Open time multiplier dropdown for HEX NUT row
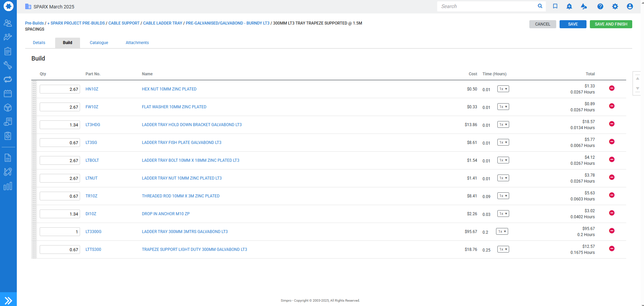Screen dimensions: 644x306 (503, 89)
